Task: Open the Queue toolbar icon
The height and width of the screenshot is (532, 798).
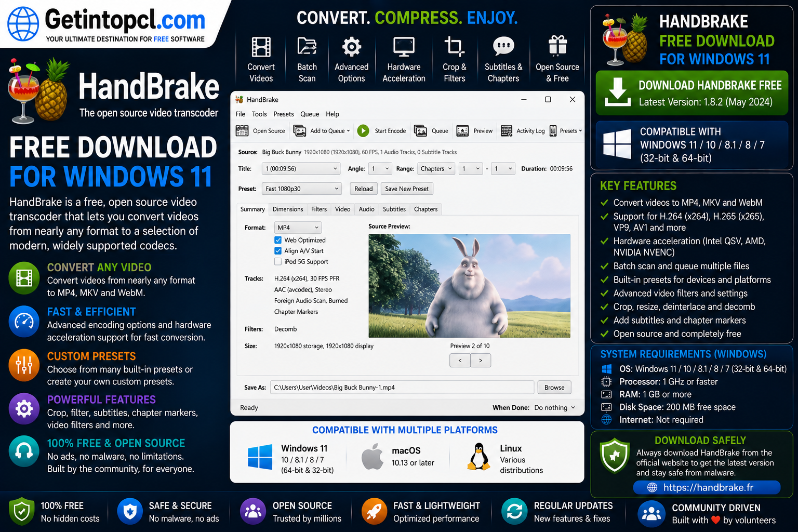Action: pyautogui.click(x=420, y=131)
